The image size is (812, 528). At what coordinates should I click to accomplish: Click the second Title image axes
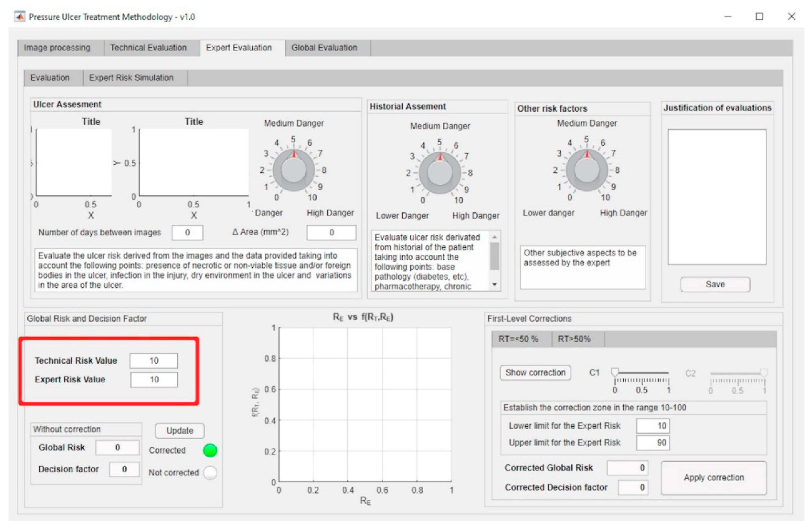click(x=194, y=162)
